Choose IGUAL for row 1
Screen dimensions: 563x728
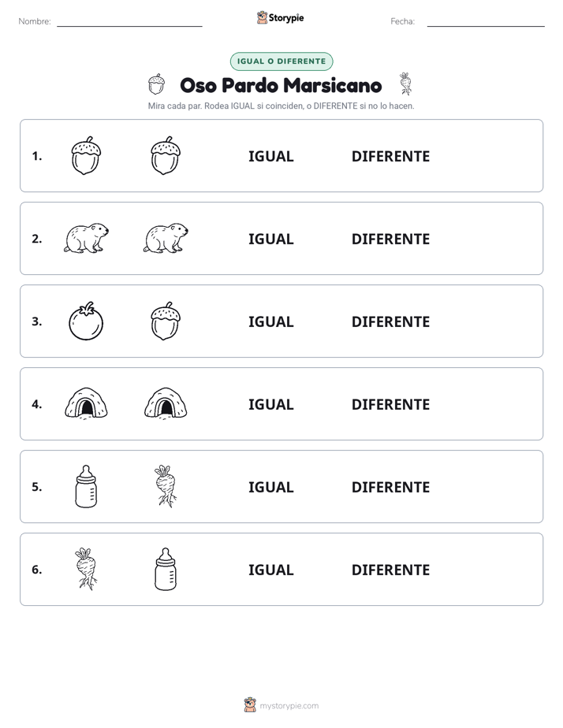click(270, 157)
